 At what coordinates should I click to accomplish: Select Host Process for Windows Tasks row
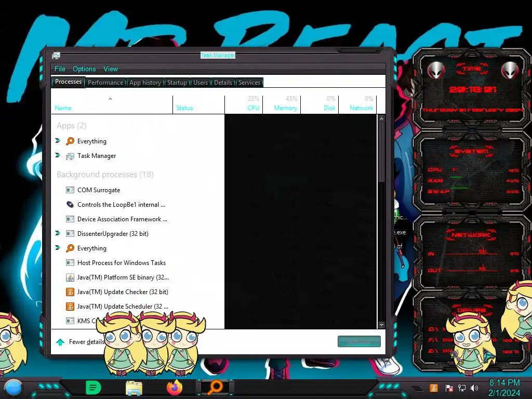click(x=214, y=262)
